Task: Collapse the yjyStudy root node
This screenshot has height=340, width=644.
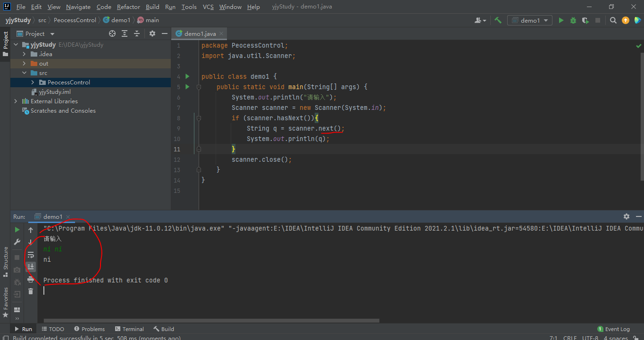Action: click(16, 44)
